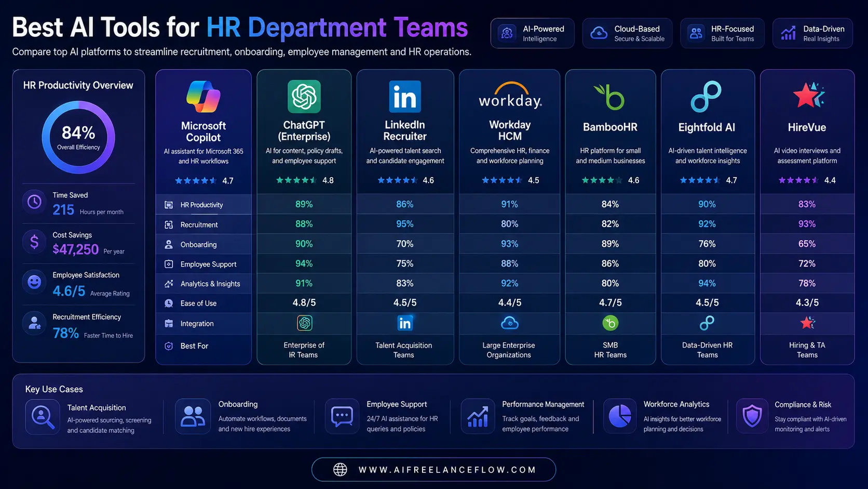
Task: Click BambooHR's 4.7/5 Ease of Use
Action: pyautogui.click(x=611, y=302)
